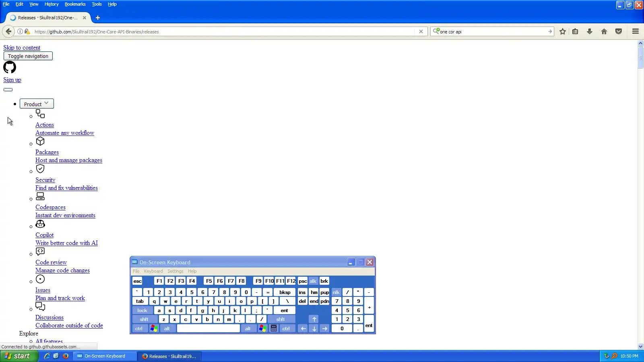The width and height of the screenshot is (644, 362).
Task: Click the search box containing one cor api
Action: [x=493, y=31]
